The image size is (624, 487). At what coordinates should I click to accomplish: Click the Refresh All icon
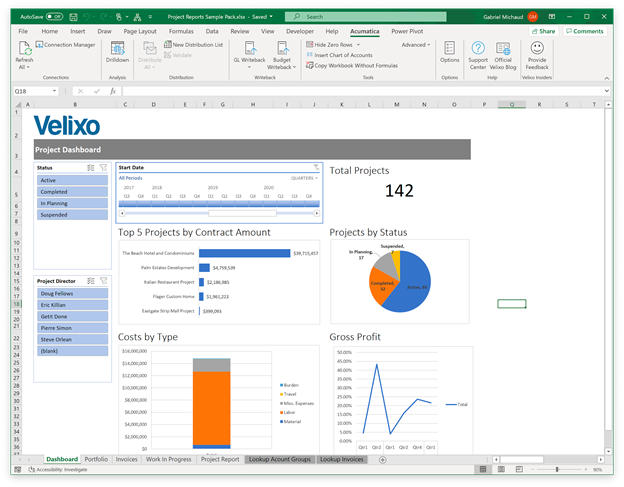(24, 49)
